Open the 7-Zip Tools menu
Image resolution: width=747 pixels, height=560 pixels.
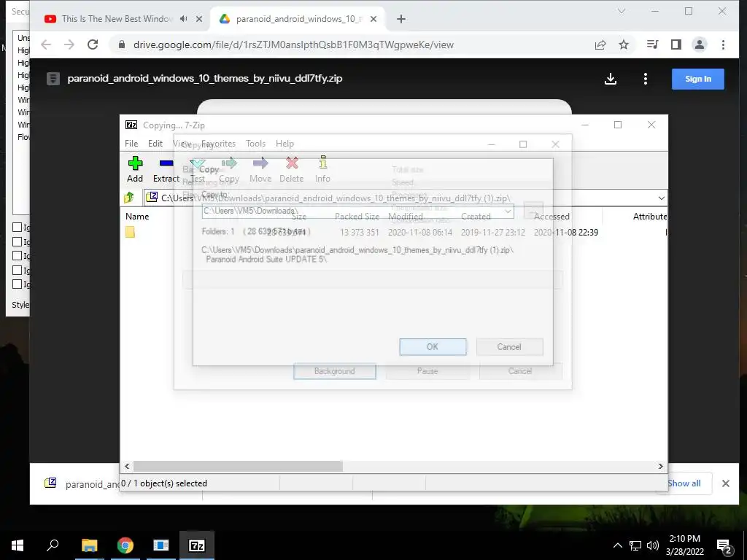pos(256,144)
